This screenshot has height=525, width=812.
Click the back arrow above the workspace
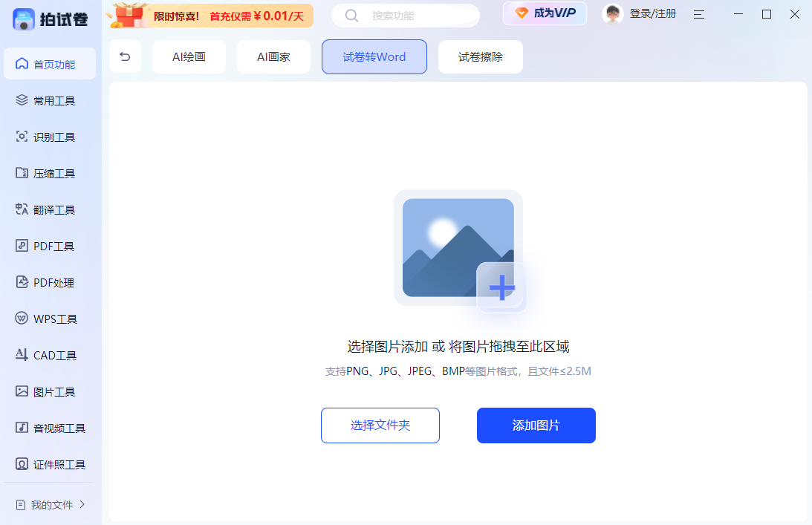pyautogui.click(x=125, y=56)
